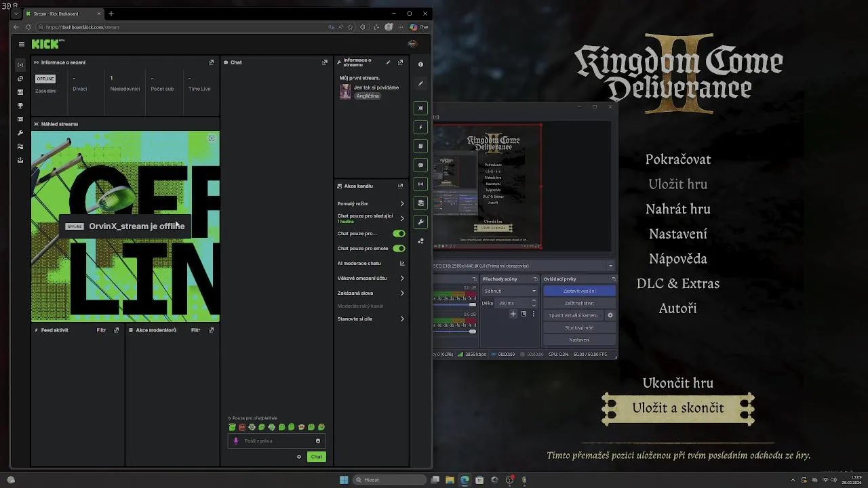Open the emoji picker in chat message box

(318, 441)
